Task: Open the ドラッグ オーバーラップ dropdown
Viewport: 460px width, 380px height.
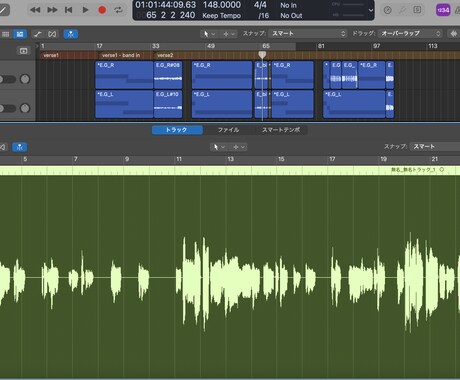Action: click(410, 33)
